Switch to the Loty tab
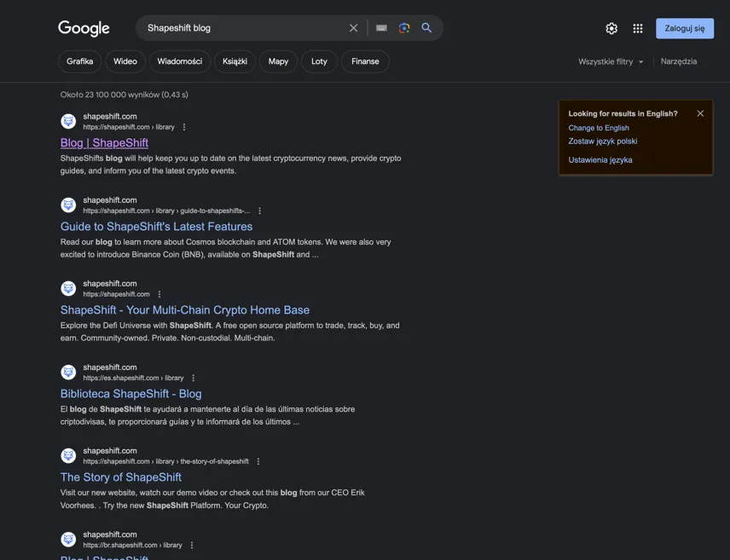The image size is (730, 560). point(319,61)
